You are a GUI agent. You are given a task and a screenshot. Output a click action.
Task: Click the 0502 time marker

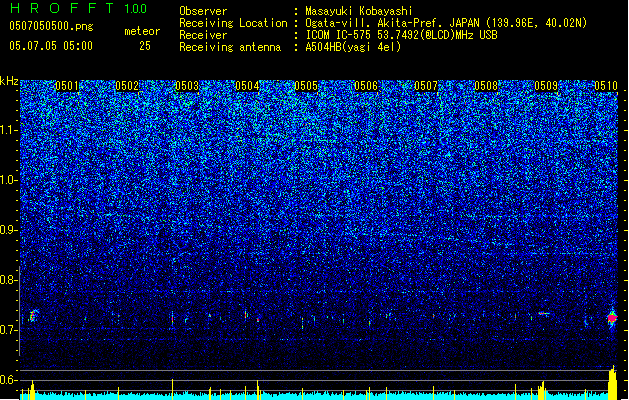pos(127,86)
